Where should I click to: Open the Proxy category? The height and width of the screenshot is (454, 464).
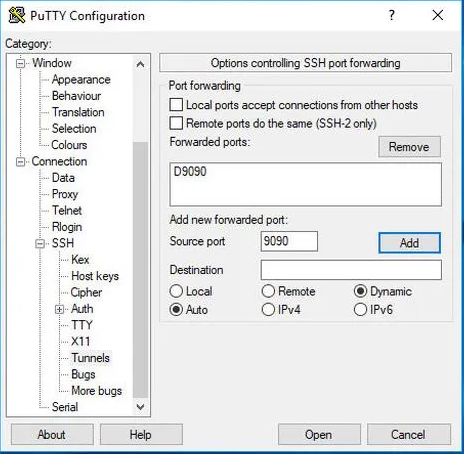(x=65, y=194)
